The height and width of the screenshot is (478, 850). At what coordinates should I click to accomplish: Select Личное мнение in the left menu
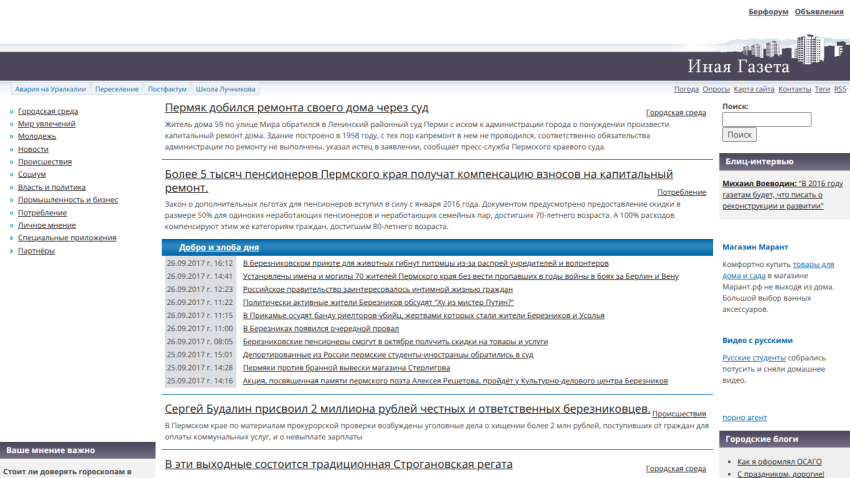tap(47, 225)
